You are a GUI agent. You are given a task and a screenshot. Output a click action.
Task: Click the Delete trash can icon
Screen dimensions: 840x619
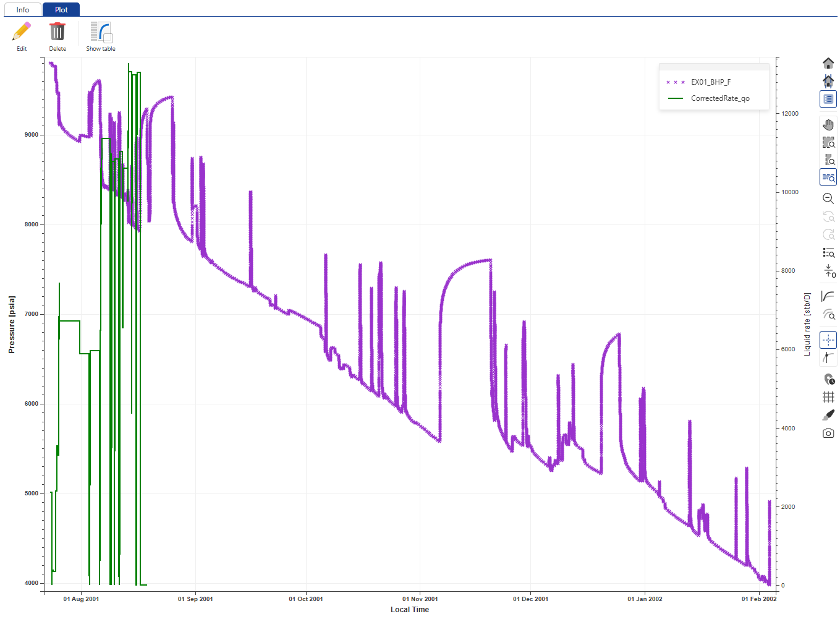57,32
